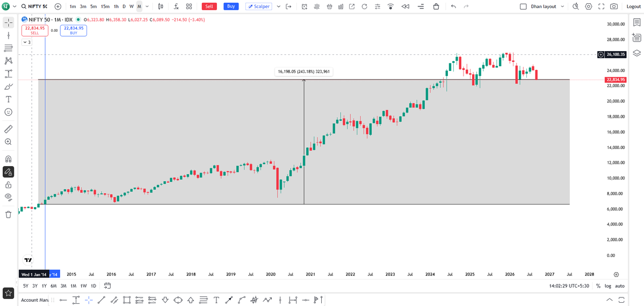Open the go to date calendar icon

tap(107, 286)
